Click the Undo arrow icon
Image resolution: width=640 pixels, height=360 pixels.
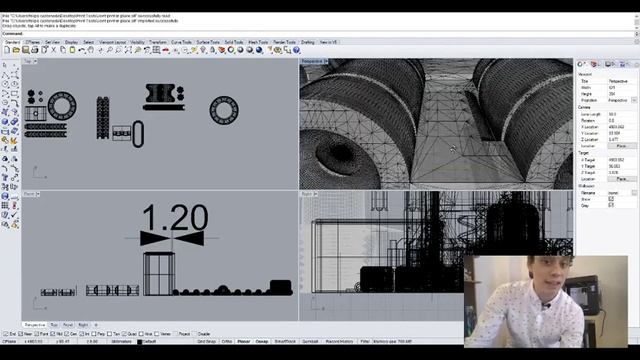pos(82,50)
